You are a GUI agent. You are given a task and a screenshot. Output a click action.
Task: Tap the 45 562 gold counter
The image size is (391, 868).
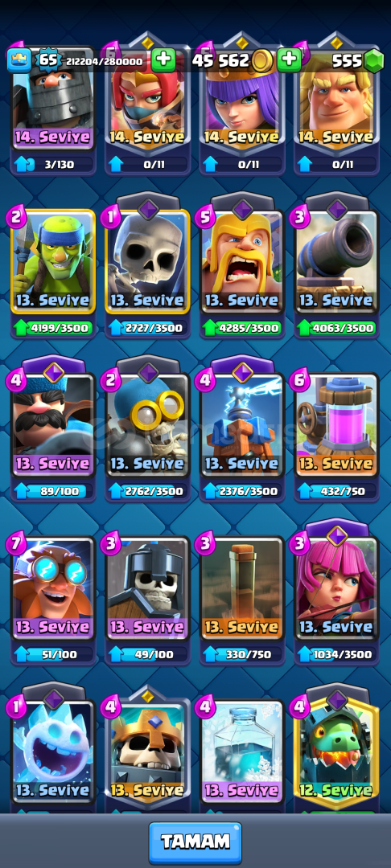[x=220, y=61]
